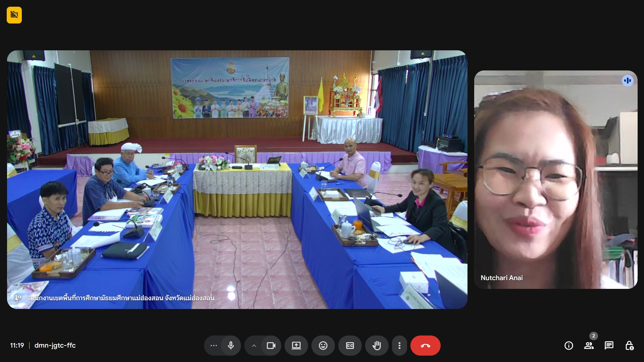Open meeting details info icon
644x362 pixels.
(568, 346)
